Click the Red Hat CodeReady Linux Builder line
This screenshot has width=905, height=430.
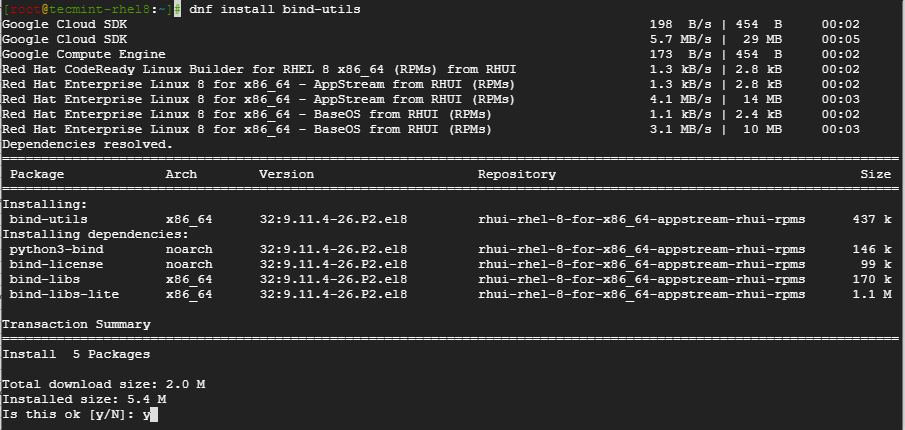[258, 69]
